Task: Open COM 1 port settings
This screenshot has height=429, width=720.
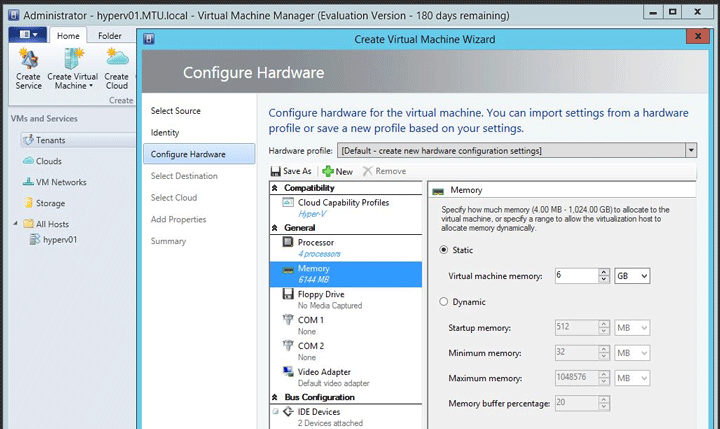Action: pos(310,320)
